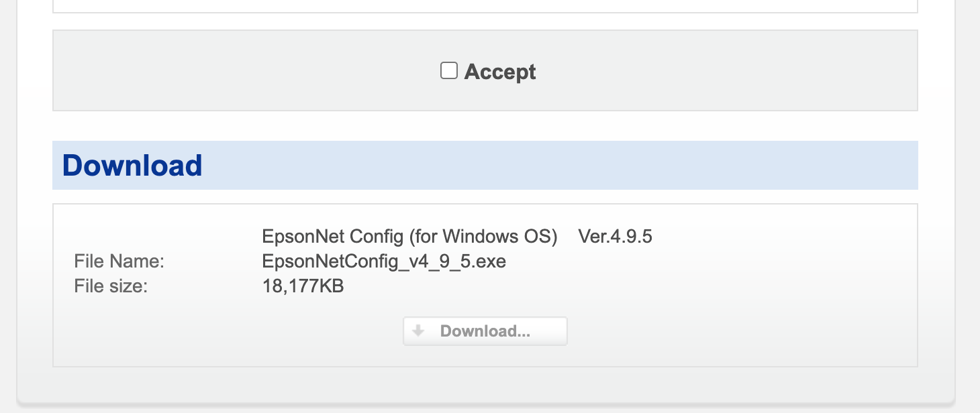Click the File Name: label
This screenshot has width=980, height=413.
(x=119, y=261)
